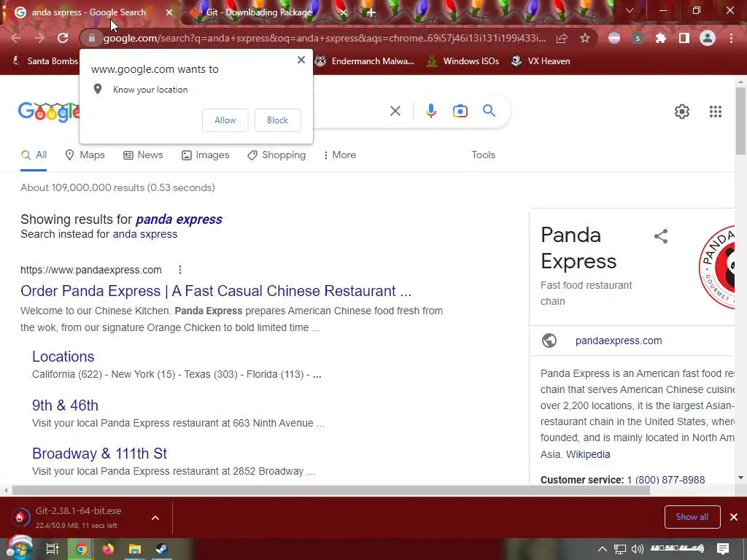The image size is (747, 560).
Task: Switch to Git - Downloading Package tab
Action: pos(259,12)
